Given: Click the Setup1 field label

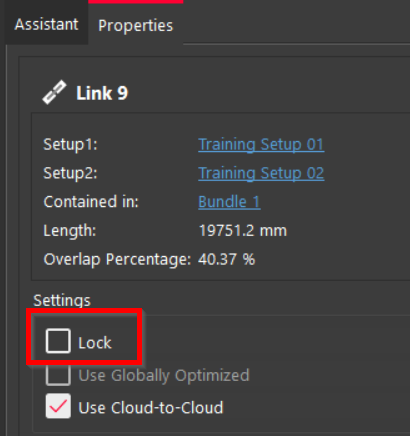Looking at the screenshot, I should click(70, 144).
